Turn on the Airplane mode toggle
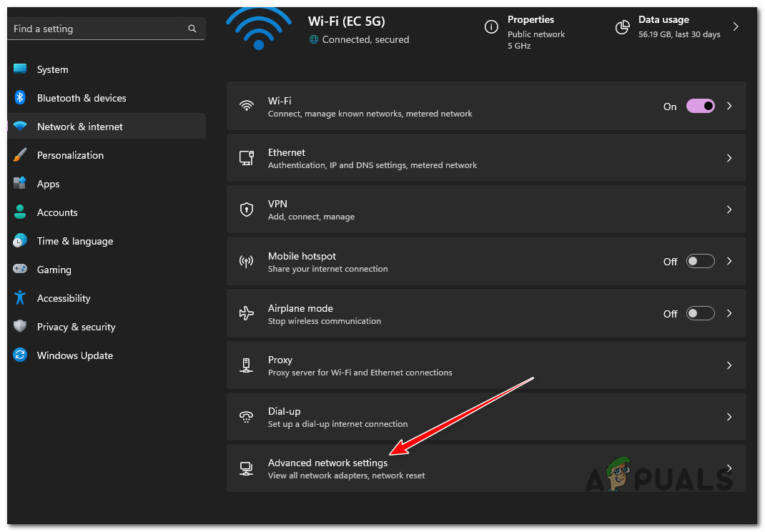Viewport: 765px width, 532px height. [700, 313]
